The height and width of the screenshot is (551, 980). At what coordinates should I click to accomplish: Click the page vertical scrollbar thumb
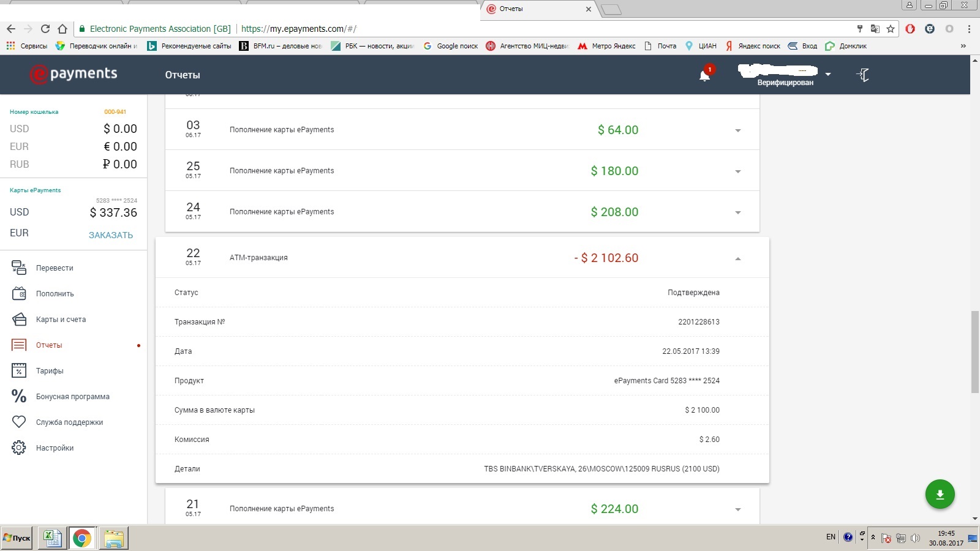(x=975, y=352)
